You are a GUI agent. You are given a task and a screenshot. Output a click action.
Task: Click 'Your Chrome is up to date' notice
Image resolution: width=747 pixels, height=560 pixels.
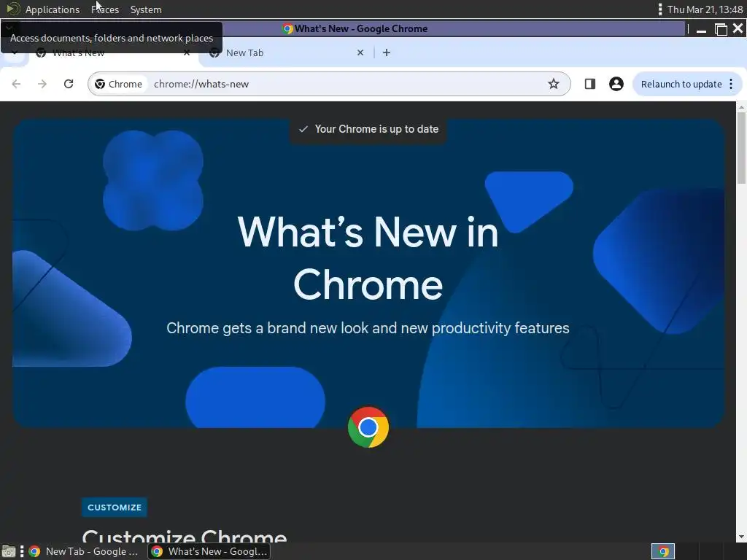[368, 129]
